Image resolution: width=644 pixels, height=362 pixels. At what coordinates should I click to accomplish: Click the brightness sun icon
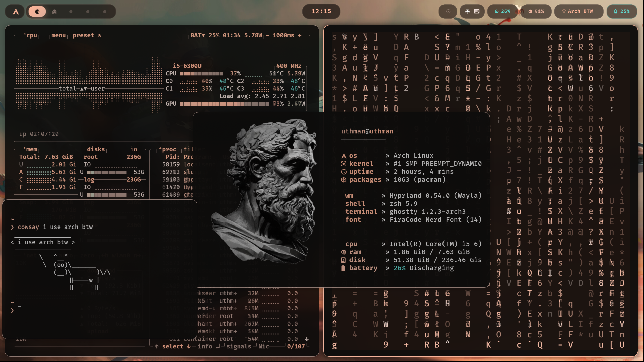[467, 11]
